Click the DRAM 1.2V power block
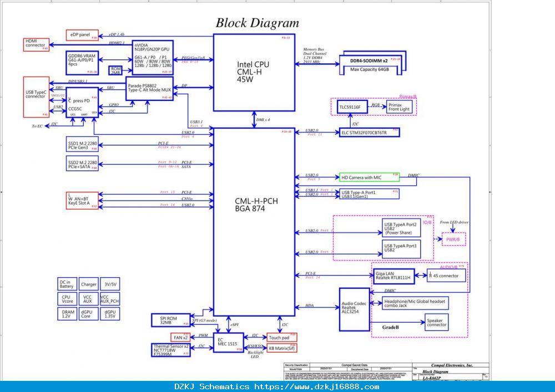555x392 pixels. tap(67, 314)
